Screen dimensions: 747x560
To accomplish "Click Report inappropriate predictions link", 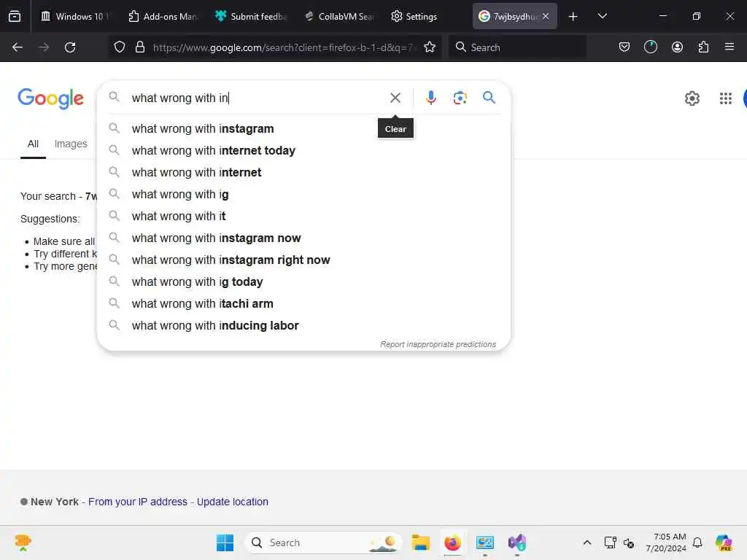I will [x=438, y=344].
